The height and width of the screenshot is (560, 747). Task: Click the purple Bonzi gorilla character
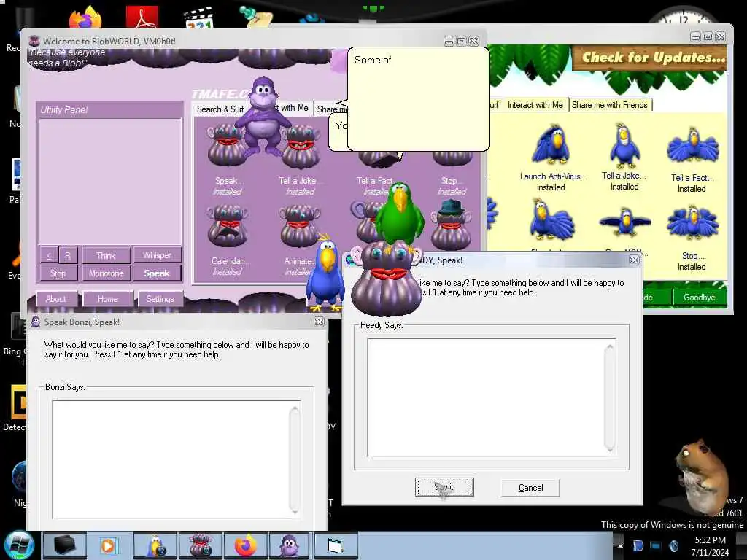click(x=263, y=117)
